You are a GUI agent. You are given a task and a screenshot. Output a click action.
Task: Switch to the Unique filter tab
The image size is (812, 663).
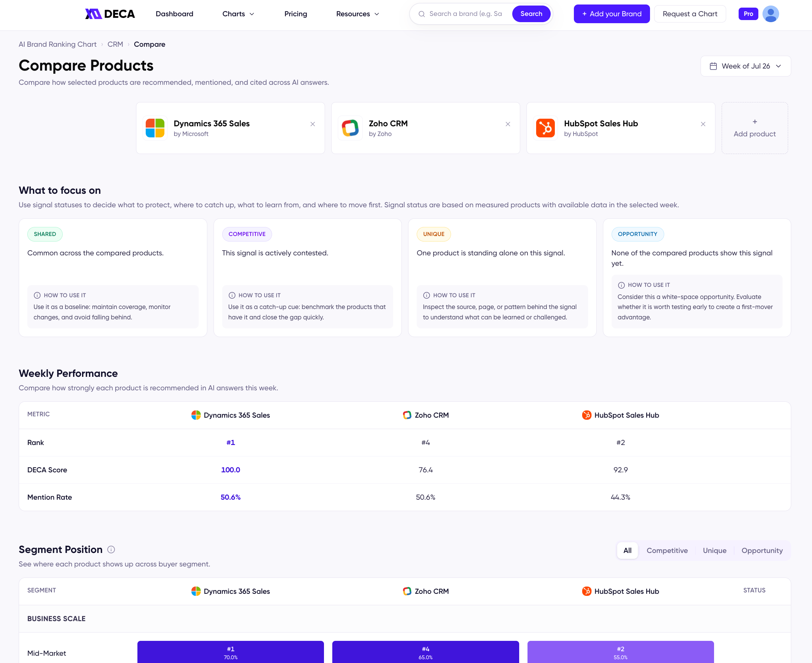[x=715, y=551]
